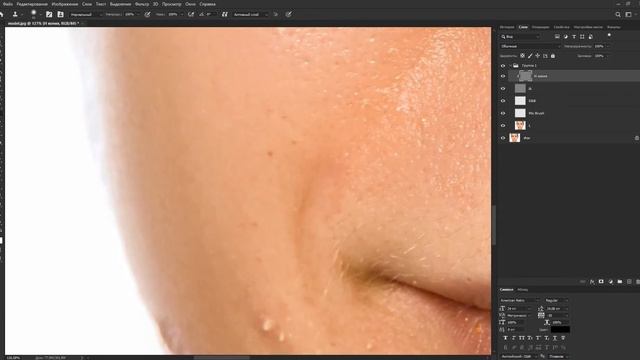Open the Фильтр menu

pos(142,4)
